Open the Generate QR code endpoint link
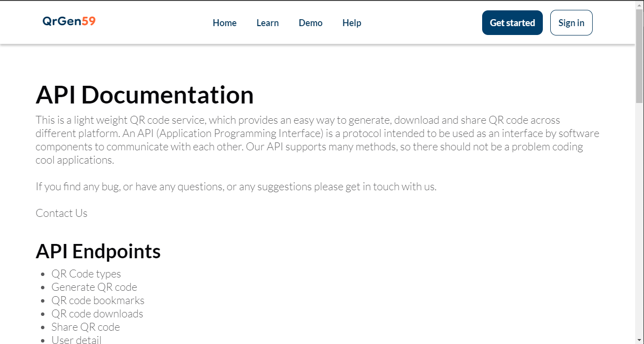644x344 pixels. tap(94, 287)
